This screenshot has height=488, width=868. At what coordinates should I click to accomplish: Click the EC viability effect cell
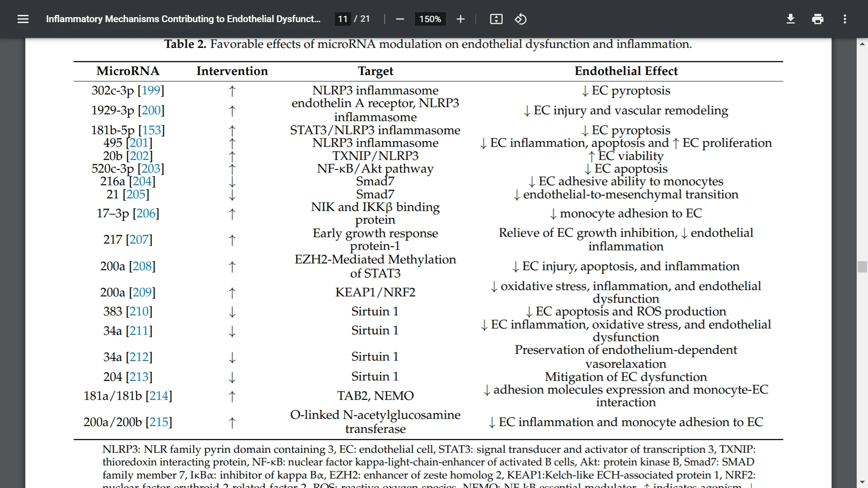click(x=626, y=156)
